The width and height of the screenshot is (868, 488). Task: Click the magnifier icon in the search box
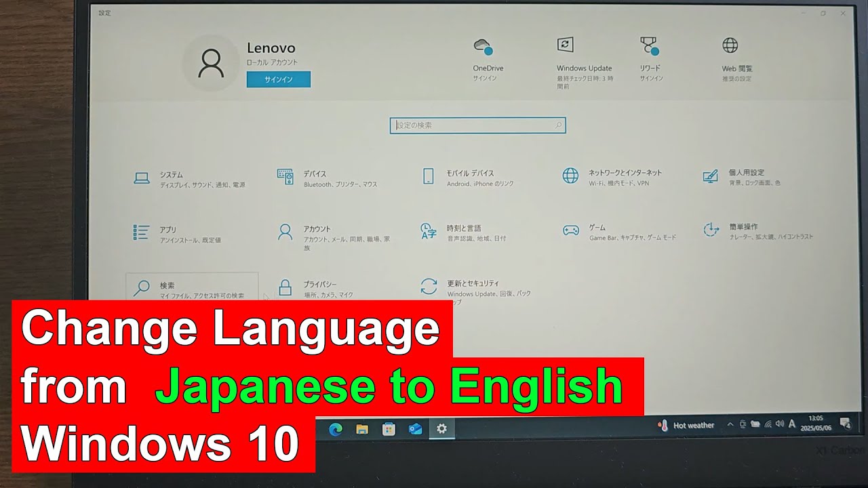point(559,125)
